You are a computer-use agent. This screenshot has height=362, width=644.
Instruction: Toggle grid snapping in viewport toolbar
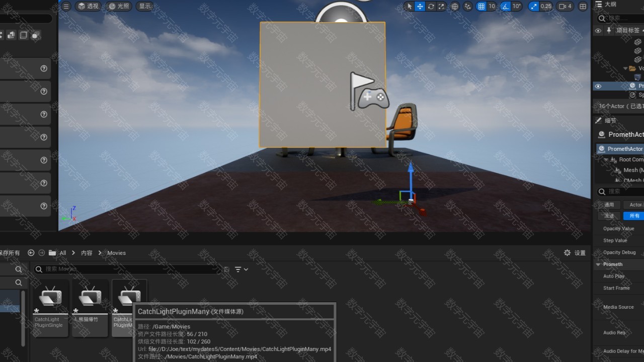481,6
